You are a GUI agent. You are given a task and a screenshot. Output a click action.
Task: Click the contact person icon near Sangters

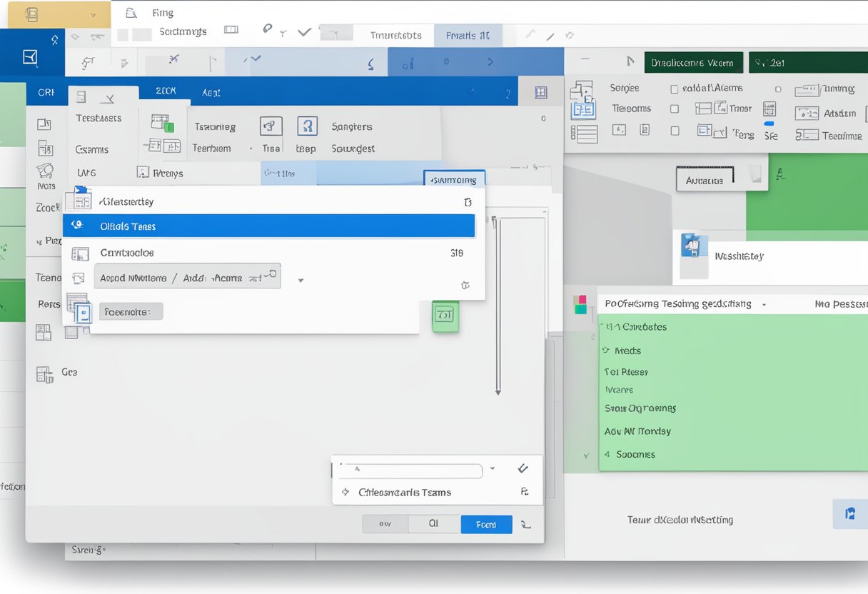click(307, 126)
